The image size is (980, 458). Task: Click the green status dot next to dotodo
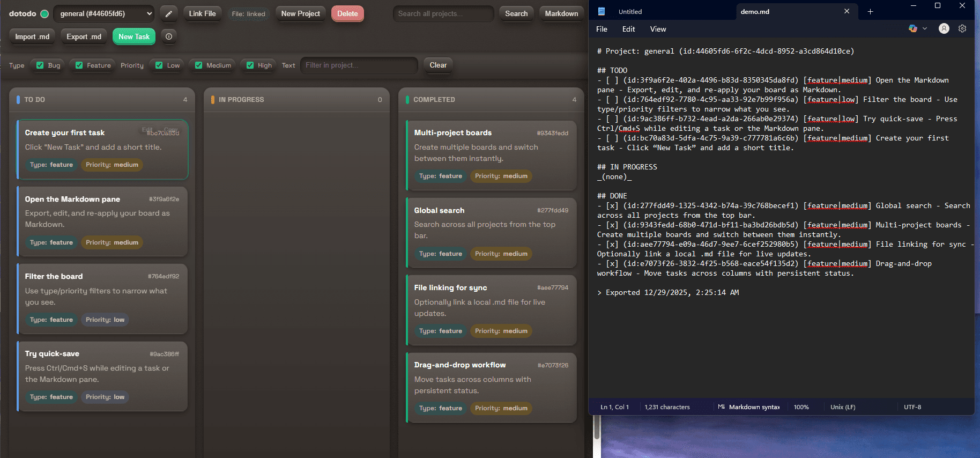[x=45, y=14]
